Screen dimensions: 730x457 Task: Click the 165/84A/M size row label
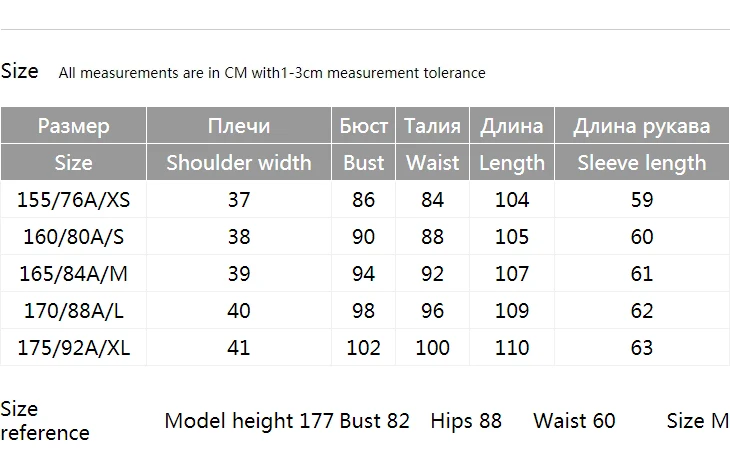[74, 274]
